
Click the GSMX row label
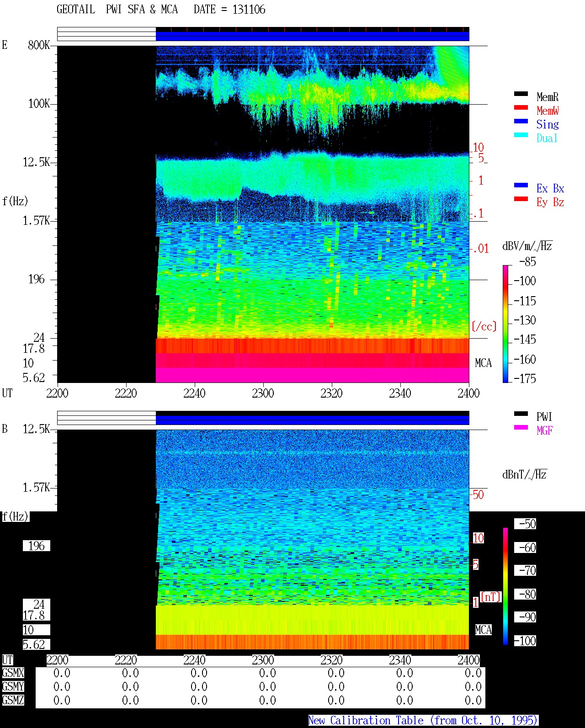[13, 673]
